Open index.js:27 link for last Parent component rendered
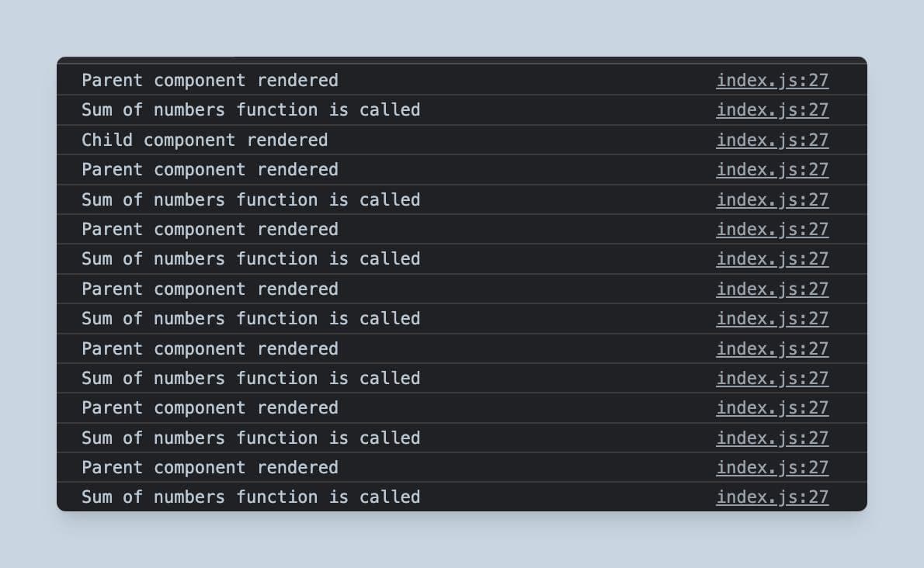Image resolution: width=924 pixels, height=568 pixels. pyautogui.click(x=772, y=468)
